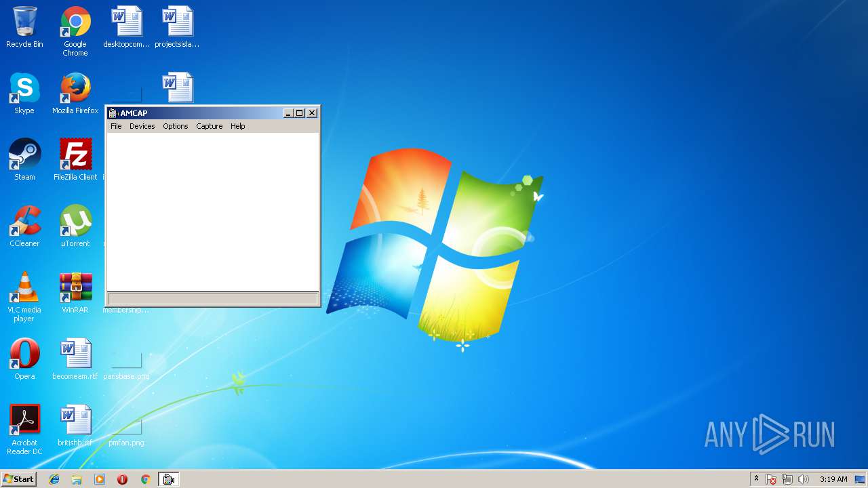Select the Opera desktop shortcut
The height and width of the screenshot is (488, 868).
click(x=24, y=359)
